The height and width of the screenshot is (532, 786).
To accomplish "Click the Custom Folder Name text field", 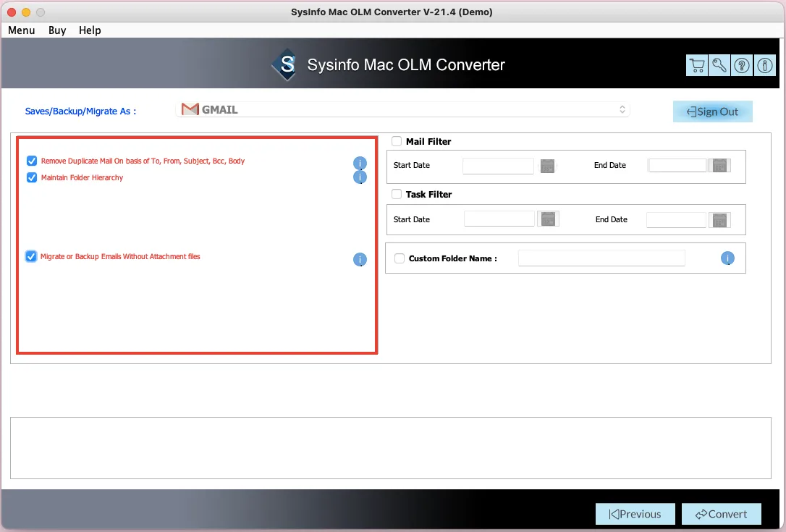I will (601, 258).
